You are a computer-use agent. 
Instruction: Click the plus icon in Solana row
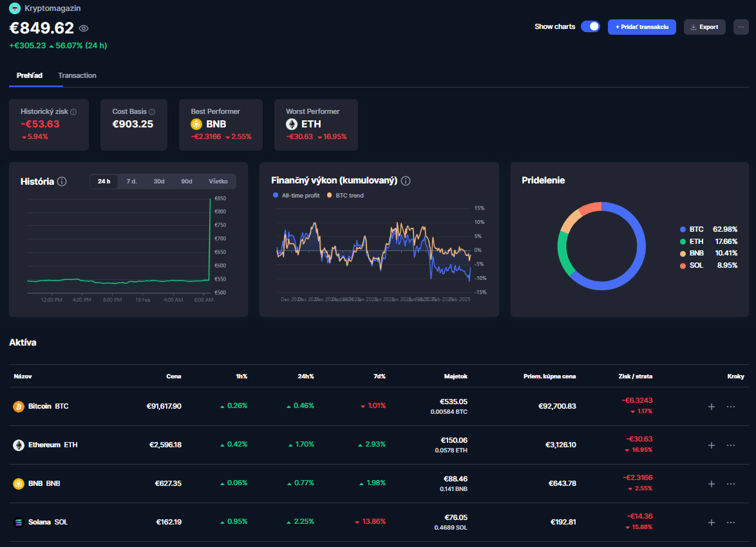(712, 523)
